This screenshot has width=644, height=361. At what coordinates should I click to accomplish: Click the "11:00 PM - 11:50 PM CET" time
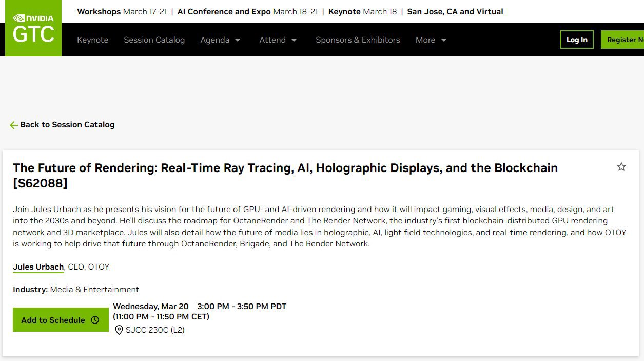click(x=161, y=317)
